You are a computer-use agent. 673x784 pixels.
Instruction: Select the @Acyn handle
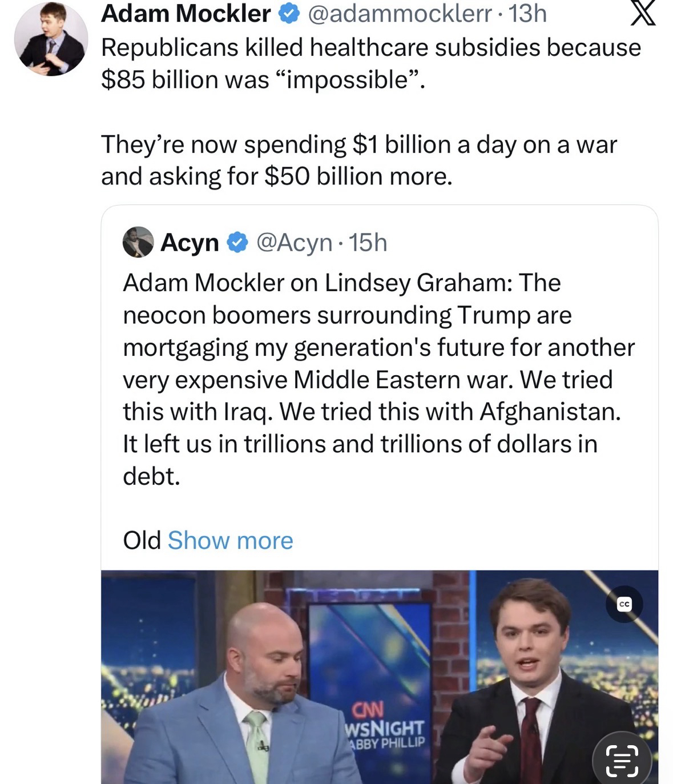(x=295, y=243)
